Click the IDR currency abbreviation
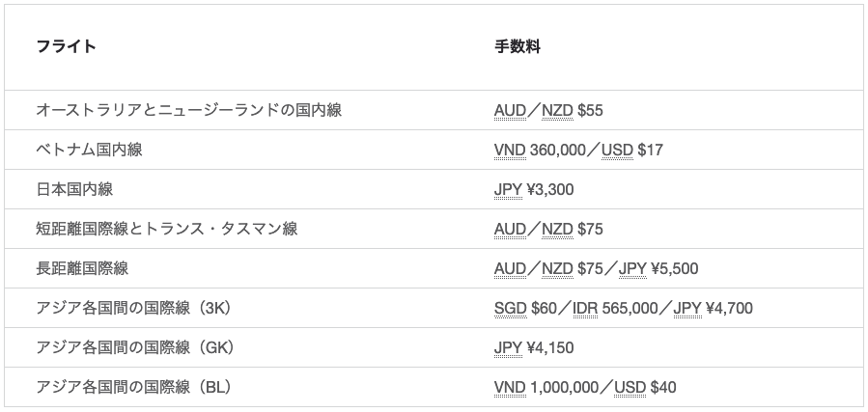Image resolution: width=868 pixels, height=412 pixels. click(x=585, y=308)
